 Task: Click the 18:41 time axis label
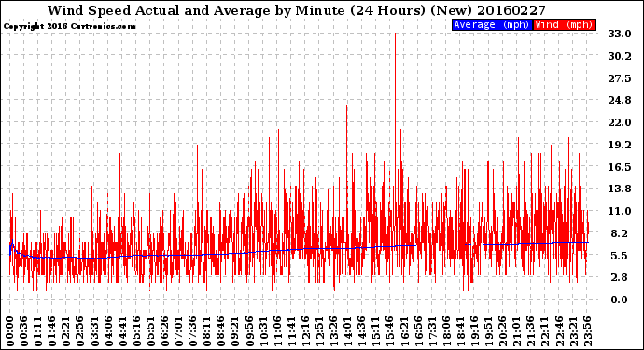tap(461, 331)
